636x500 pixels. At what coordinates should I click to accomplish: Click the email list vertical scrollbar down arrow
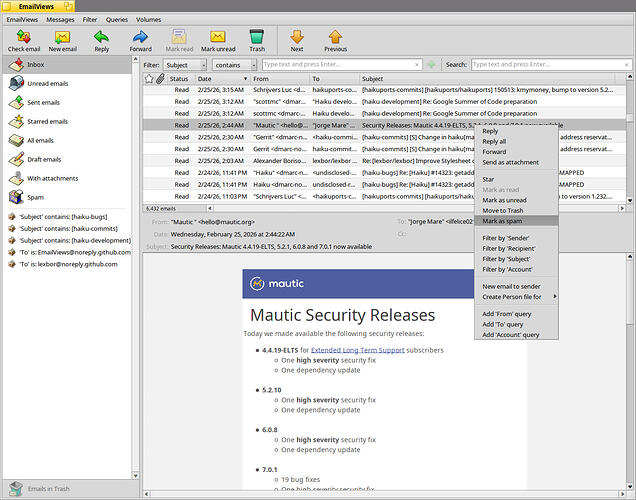630,200
